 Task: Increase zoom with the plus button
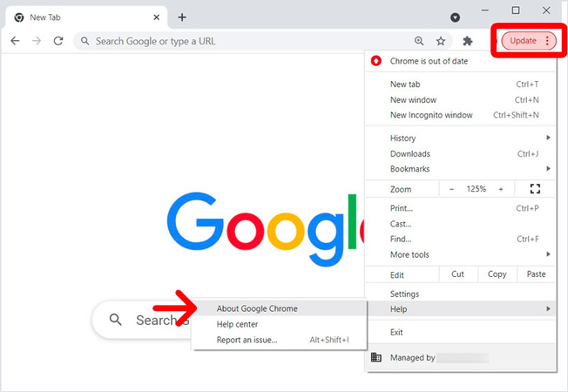click(x=501, y=189)
